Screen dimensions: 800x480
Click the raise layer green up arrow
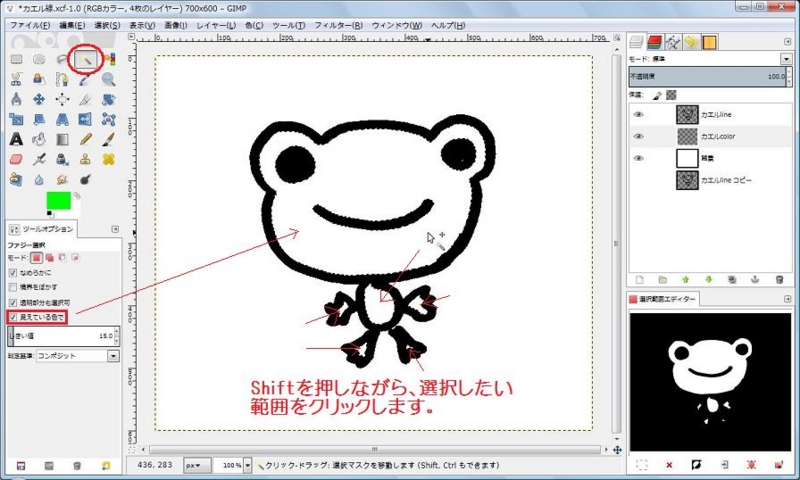pos(686,280)
